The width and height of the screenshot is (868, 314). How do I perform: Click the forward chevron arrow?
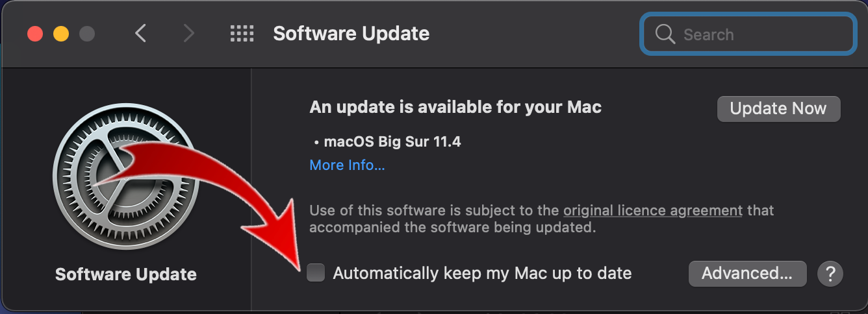pyautogui.click(x=188, y=33)
